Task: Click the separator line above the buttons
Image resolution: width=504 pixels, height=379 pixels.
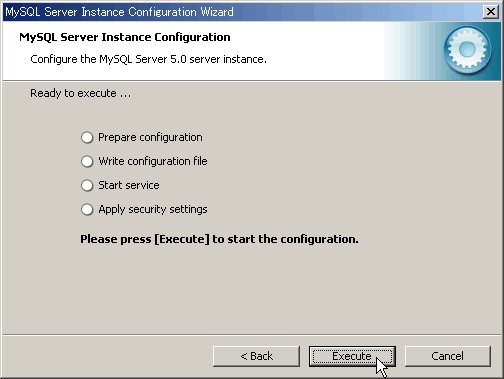Action: tap(252, 335)
